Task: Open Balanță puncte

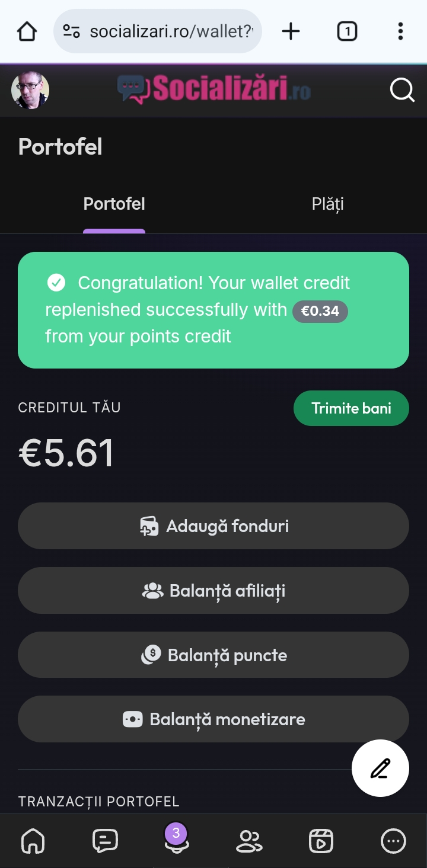Action: click(x=213, y=655)
